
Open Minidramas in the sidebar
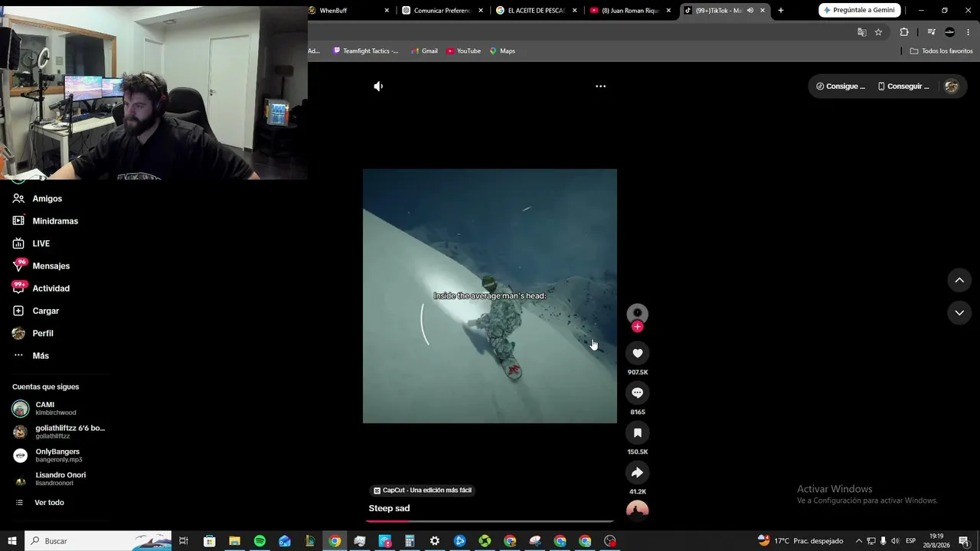pyautogui.click(x=55, y=221)
